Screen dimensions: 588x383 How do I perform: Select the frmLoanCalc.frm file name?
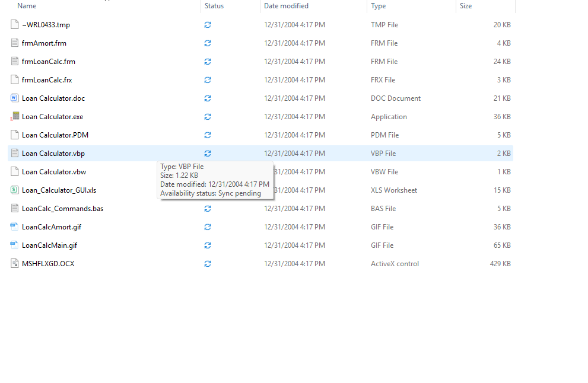point(49,62)
